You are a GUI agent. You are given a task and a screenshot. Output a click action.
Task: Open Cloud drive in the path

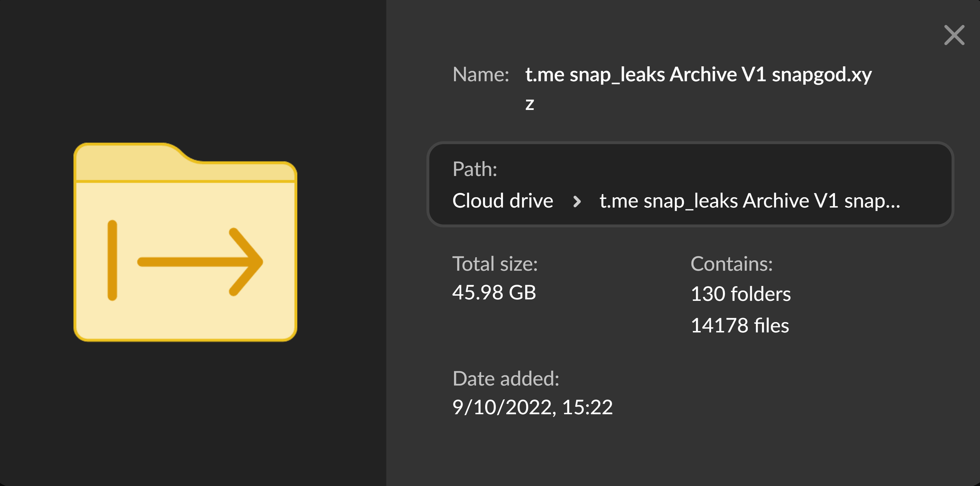(502, 201)
